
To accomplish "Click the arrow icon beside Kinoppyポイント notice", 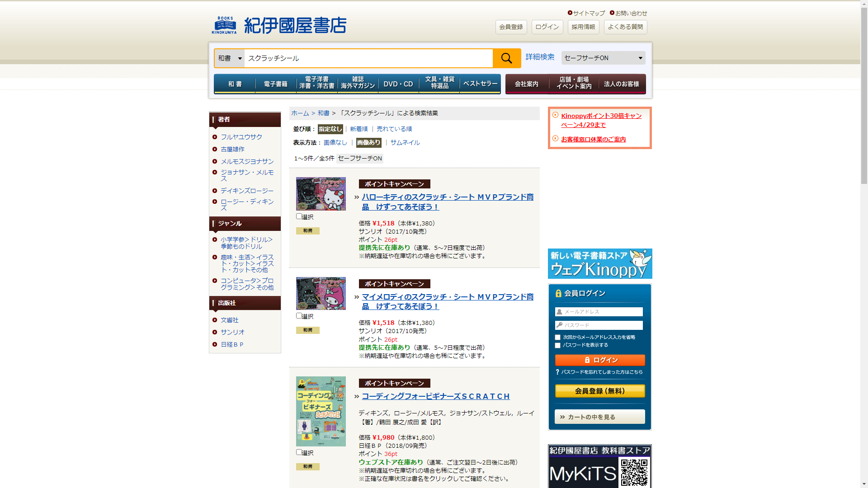I will click(x=555, y=115).
